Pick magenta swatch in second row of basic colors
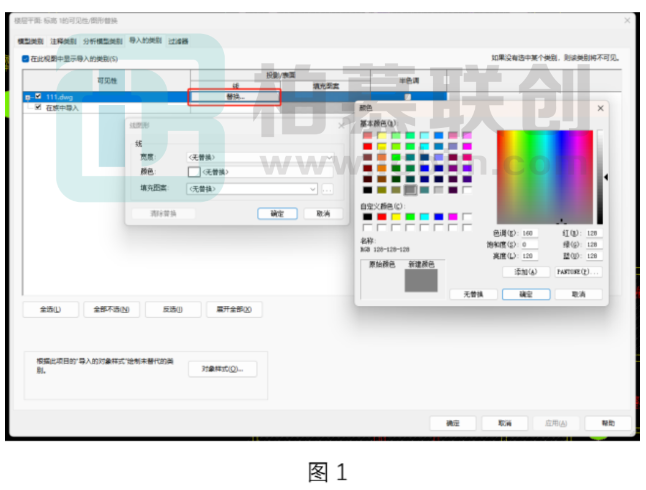Image resolution: width=646 pixels, height=490 pixels. coord(467,146)
